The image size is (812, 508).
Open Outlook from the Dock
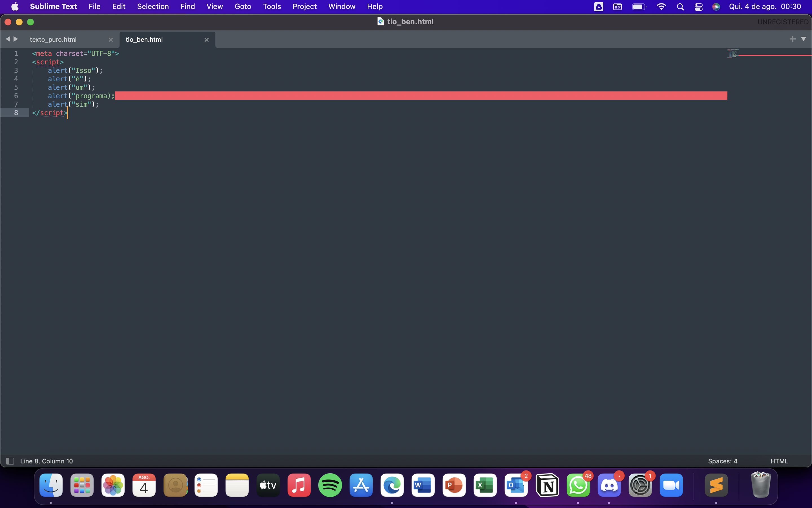point(516,485)
